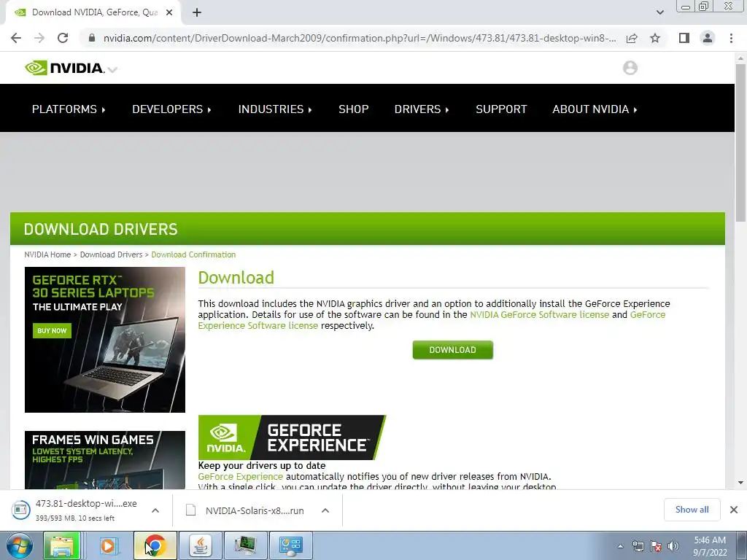Click the 473.81-desktop exe download item
Viewport: 747px width, 560px height.
pyautogui.click(x=86, y=510)
